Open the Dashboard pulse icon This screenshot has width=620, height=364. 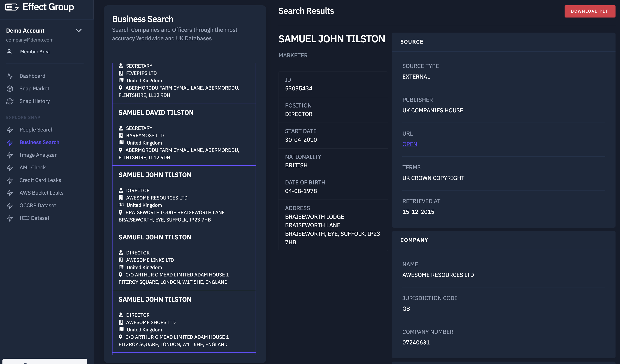10,76
